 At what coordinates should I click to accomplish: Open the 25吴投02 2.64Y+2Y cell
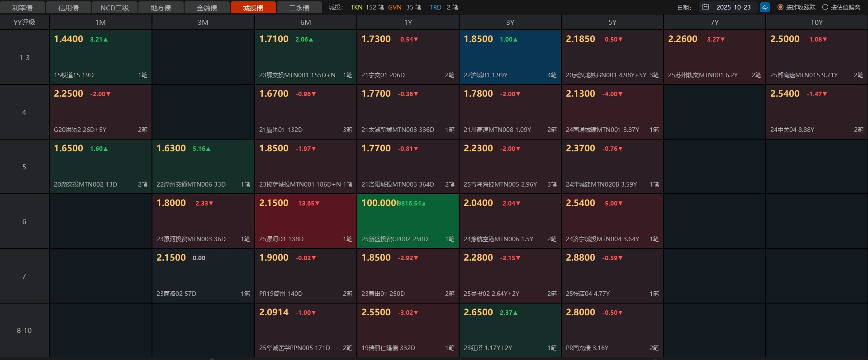coord(510,276)
